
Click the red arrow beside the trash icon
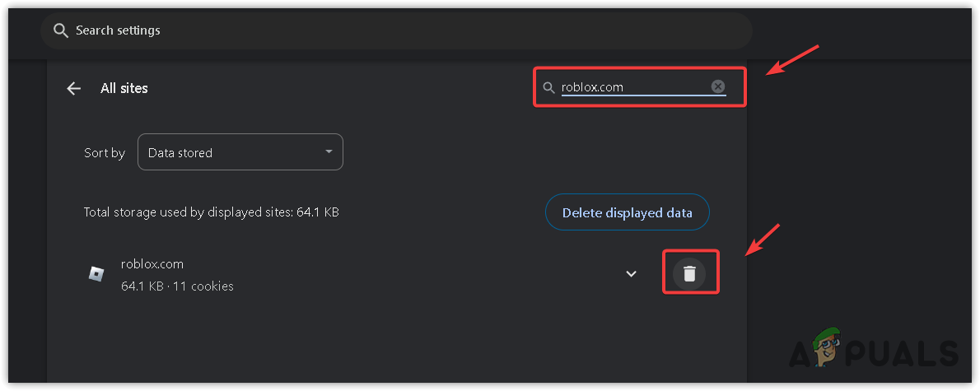[x=763, y=238]
